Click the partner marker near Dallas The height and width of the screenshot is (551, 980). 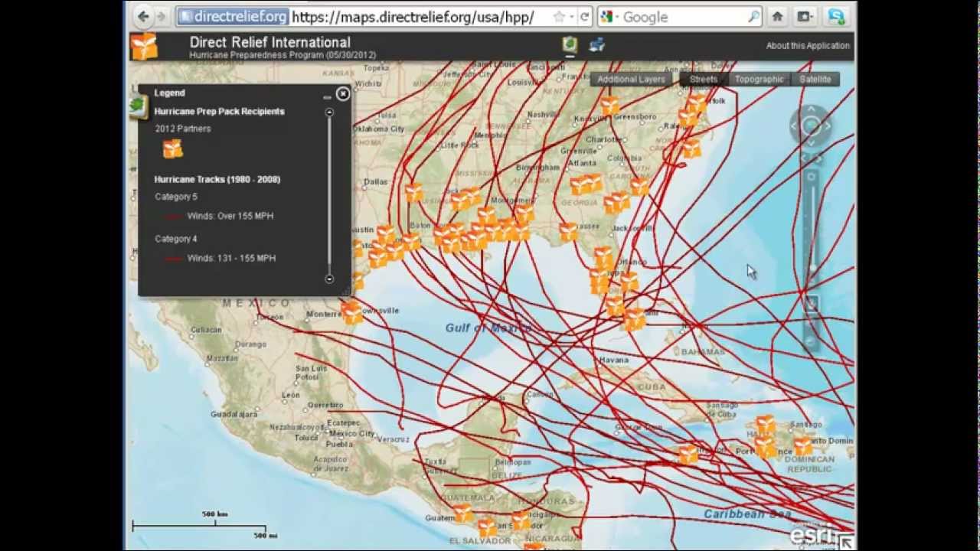(413, 192)
